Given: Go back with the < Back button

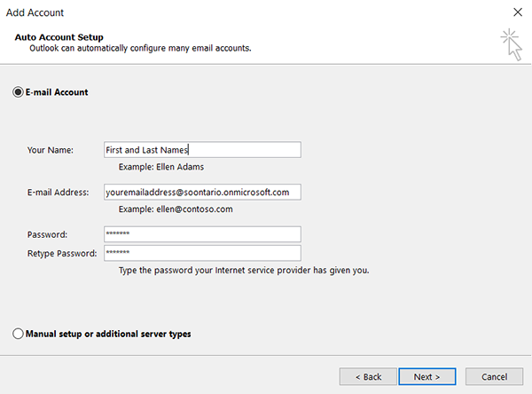Looking at the screenshot, I should 367,376.
